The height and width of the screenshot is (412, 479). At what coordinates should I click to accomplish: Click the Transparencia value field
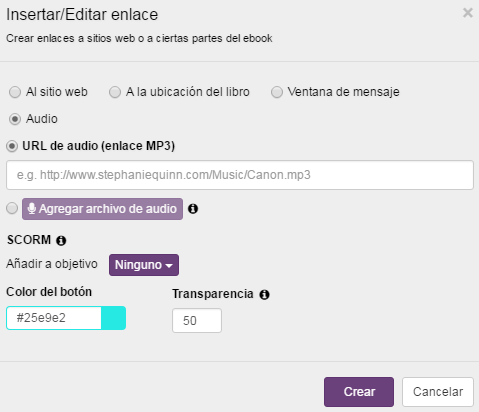click(x=197, y=321)
